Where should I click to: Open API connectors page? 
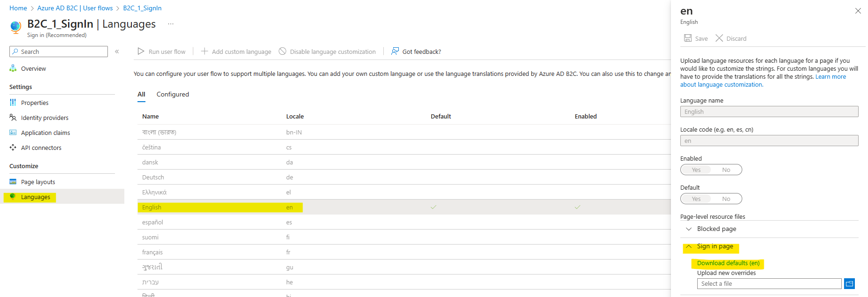pos(41,148)
